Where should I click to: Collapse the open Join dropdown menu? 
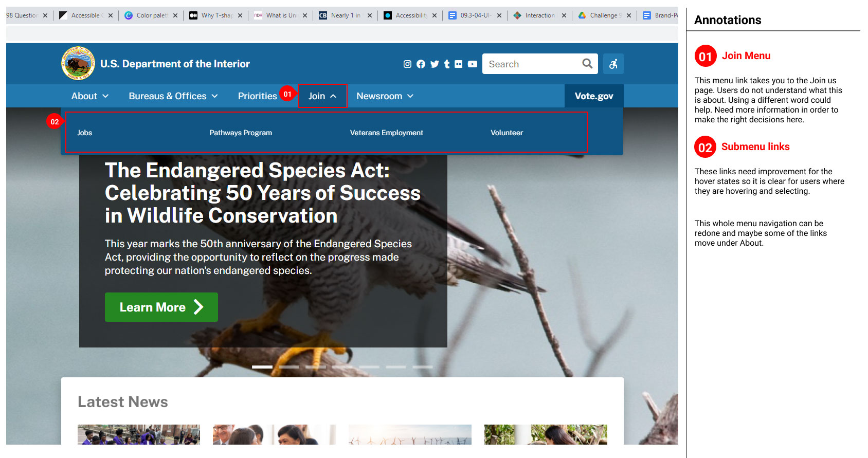pyautogui.click(x=322, y=96)
